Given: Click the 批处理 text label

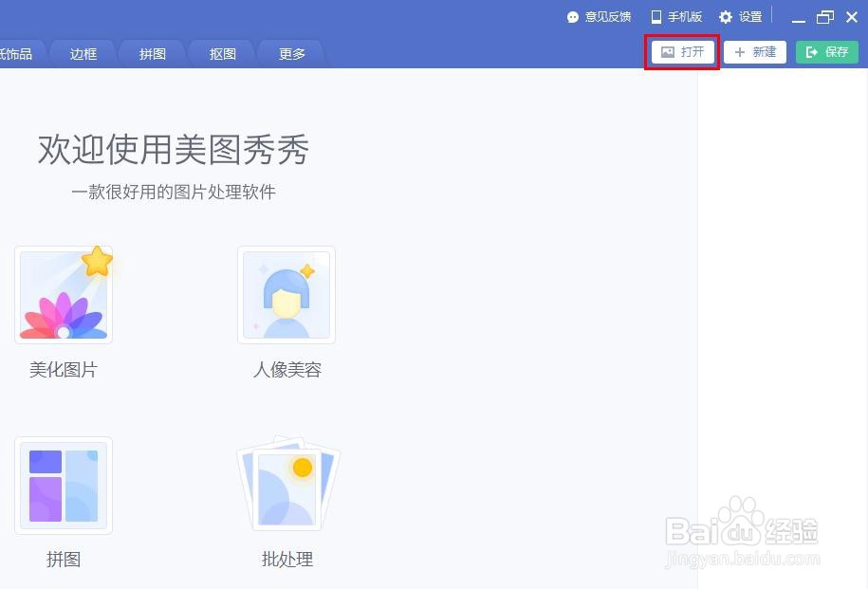Looking at the screenshot, I should (287, 559).
